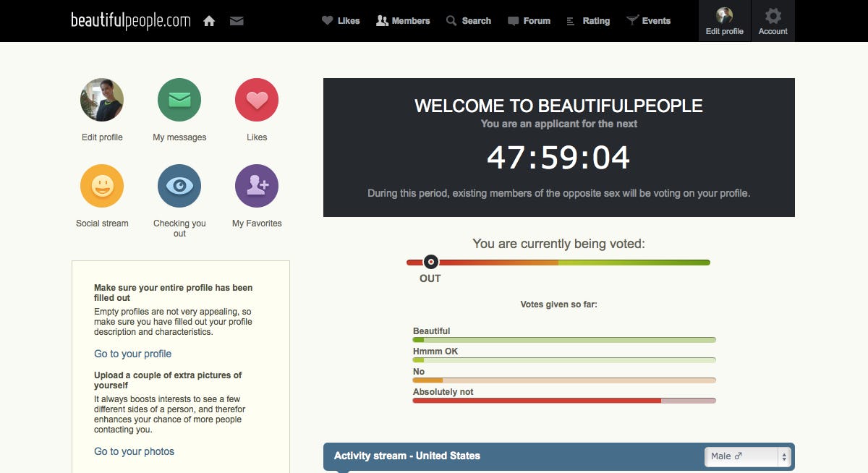Viewport: 868px width, 473px height.
Task: Open the Rating page
Action: [x=588, y=21]
